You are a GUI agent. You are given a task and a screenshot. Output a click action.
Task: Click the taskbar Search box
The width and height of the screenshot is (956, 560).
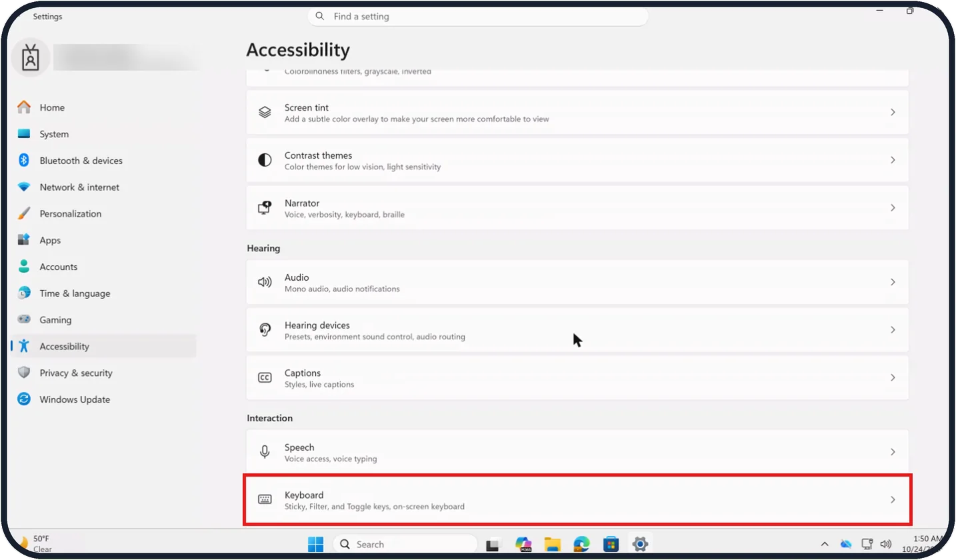tap(405, 544)
